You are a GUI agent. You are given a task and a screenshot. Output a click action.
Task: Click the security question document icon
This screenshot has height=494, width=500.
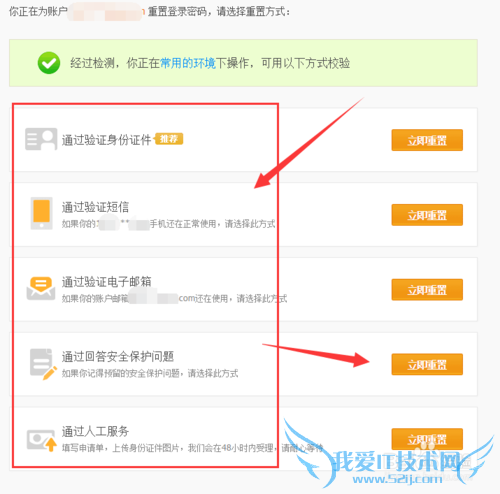click(x=43, y=364)
